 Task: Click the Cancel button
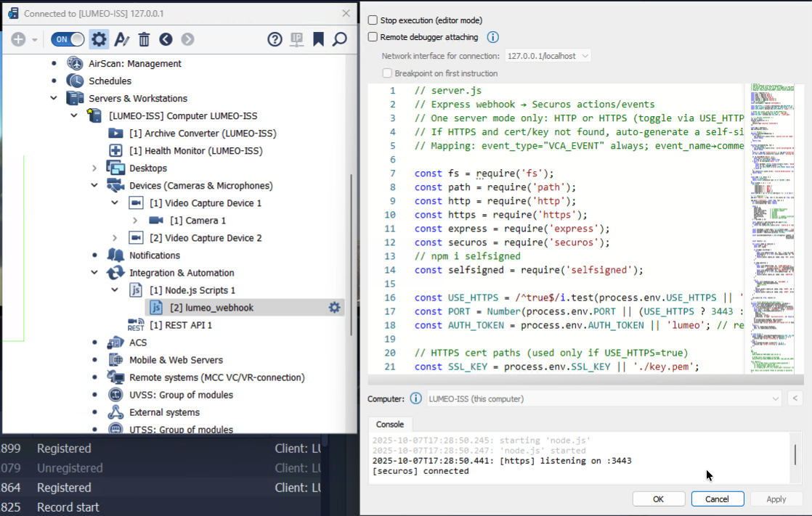coord(717,499)
